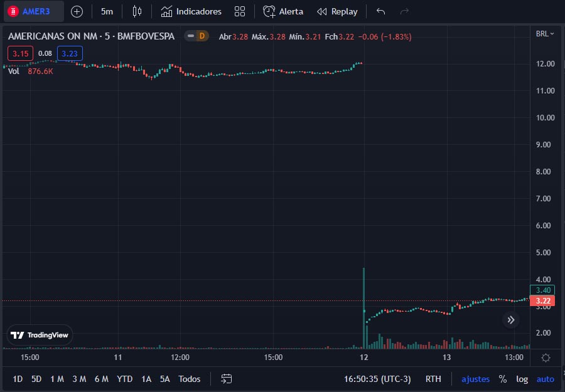Screen dimensions: 565x392
Task: Open the BRL currency dropdown
Action: 545,34
